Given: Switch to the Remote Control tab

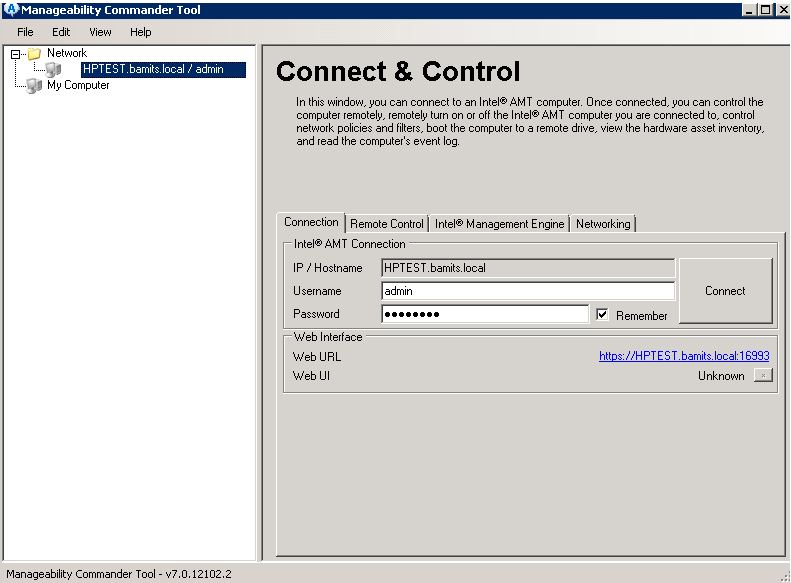Looking at the screenshot, I should 386,224.
